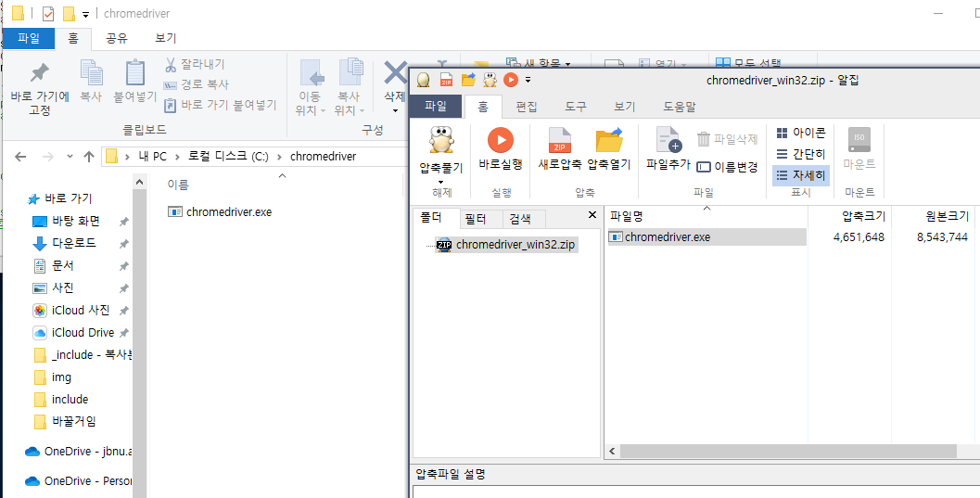The width and height of the screenshot is (980, 498).
Task: Click the egg icon in ALZip title bar
Action: coord(424,80)
